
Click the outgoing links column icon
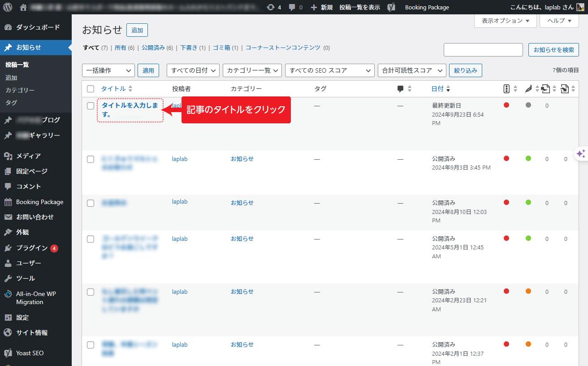(x=564, y=88)
